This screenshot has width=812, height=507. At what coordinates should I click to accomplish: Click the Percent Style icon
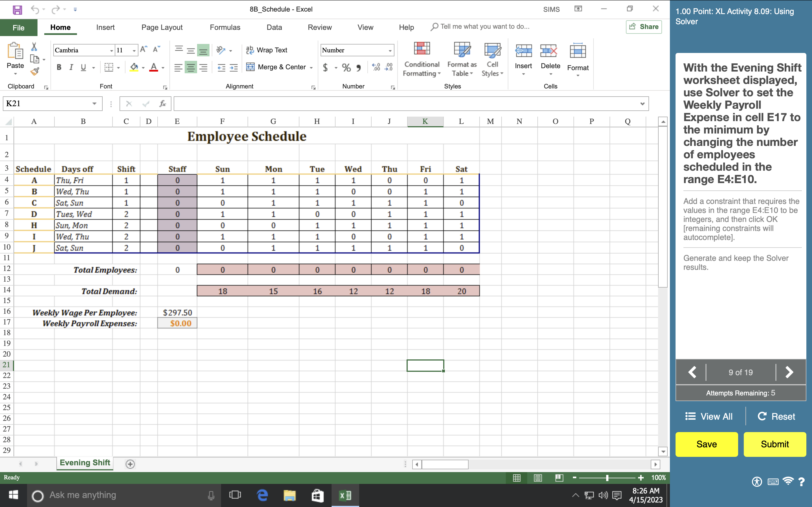[346, 67]
